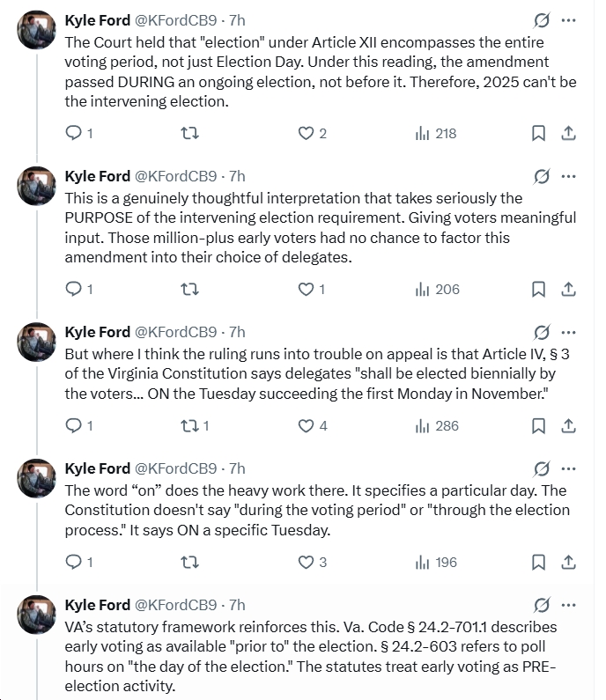Like the tweet with 218 views
Image resolution: width=606 pixels, height=700 pixels.
pyautogui.click(x=307, y=133)
